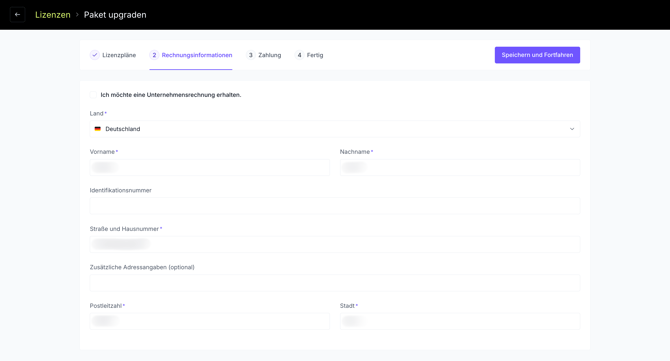The height and width of the screenshot is (361, 670).
Task: Open the Lizenzen breadcrumb link
Action: click(53, 15)
